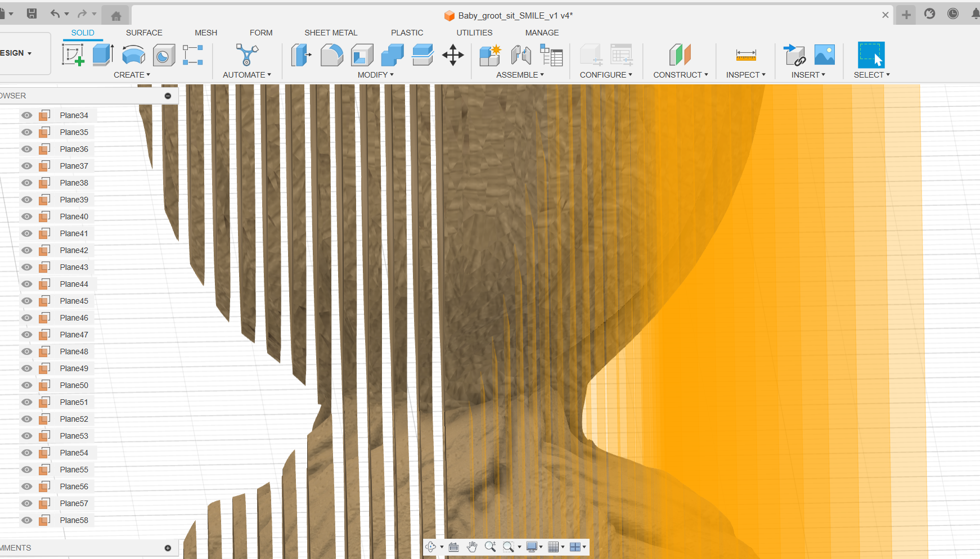Open the Display Settings dropdown

tap(534, 547)
